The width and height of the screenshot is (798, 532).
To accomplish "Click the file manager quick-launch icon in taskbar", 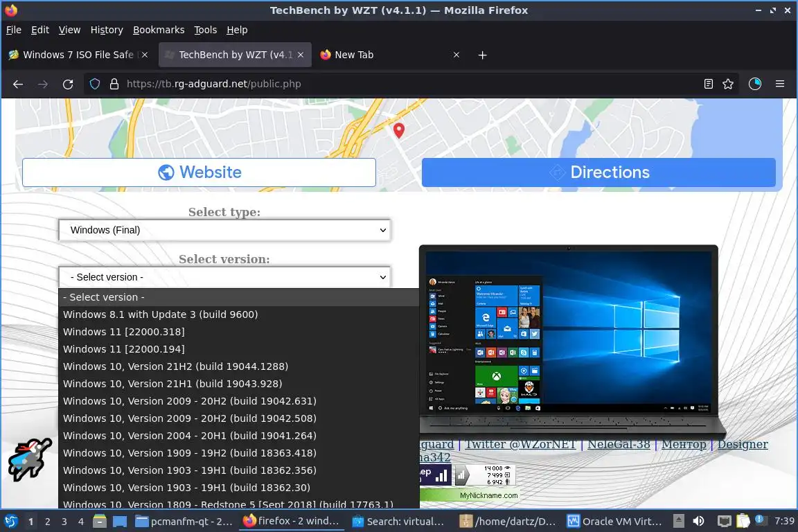I will (100, 522).
